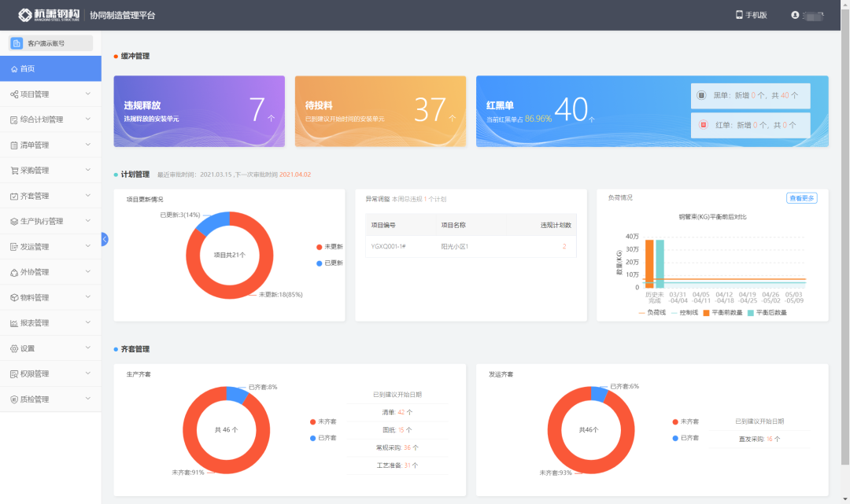Expand the 项目管理 menu chevron
The height and width of the screenshot is (504, 850).
(x=87, y=94)
